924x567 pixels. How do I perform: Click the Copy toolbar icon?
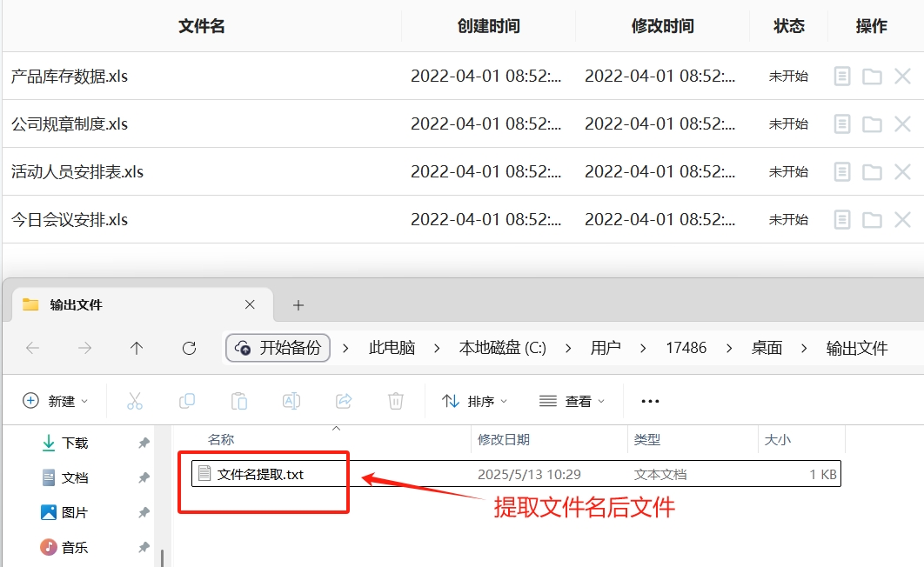click(187, 401)
